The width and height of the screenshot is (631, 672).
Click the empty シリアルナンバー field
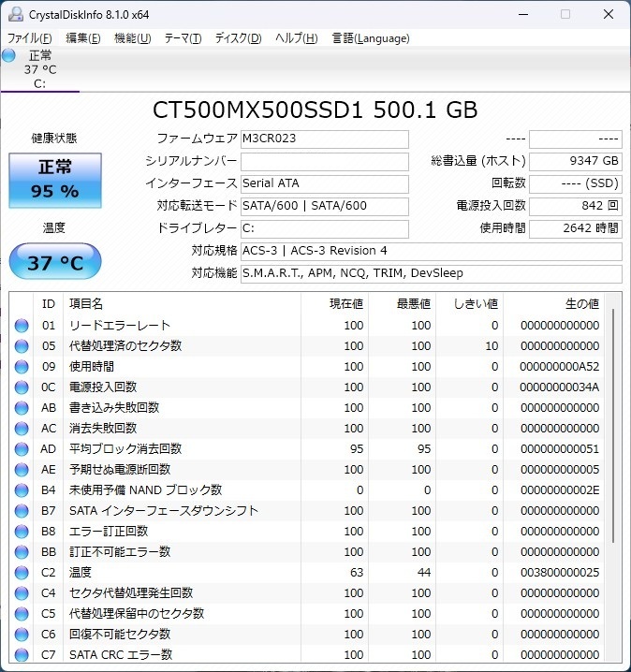point(325,162)
